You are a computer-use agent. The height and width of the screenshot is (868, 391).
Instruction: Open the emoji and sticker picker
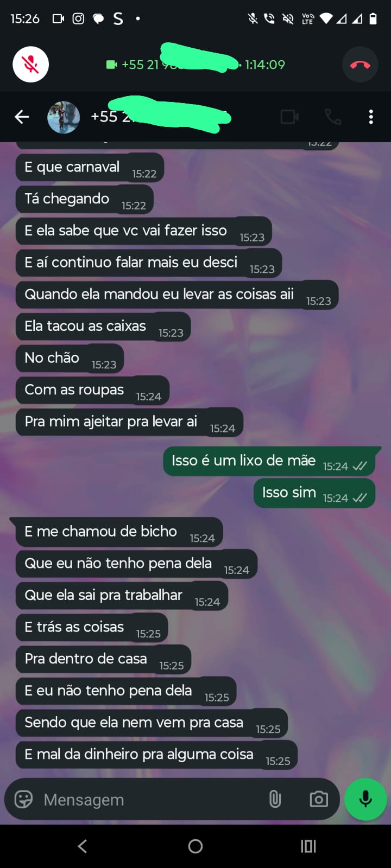[23, 799]
